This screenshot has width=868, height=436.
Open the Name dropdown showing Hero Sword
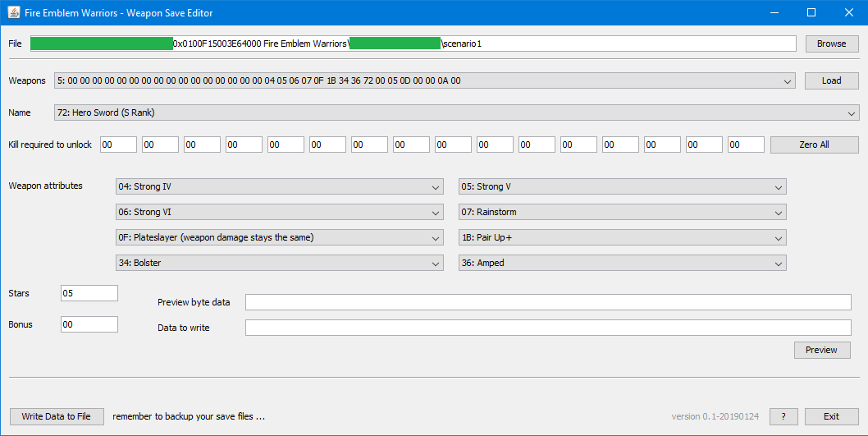click(x=457, y=112)
